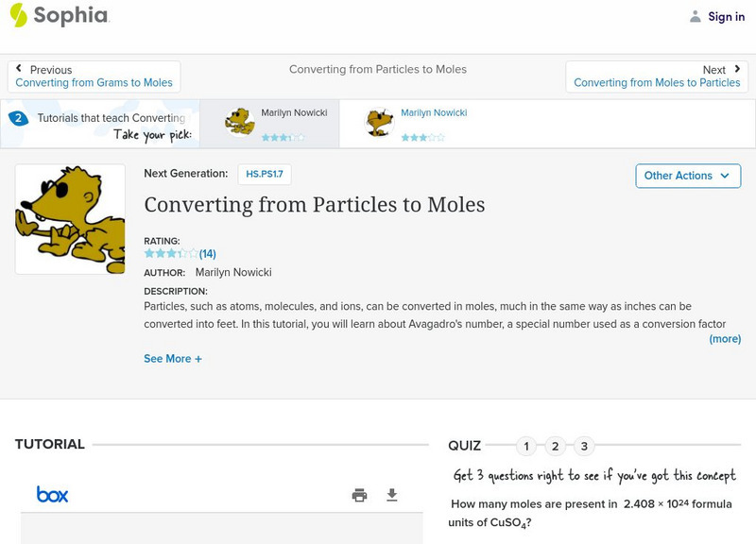
Task: Click the HS.PS1.7 standard tag
Action: [x=265, y=174]
